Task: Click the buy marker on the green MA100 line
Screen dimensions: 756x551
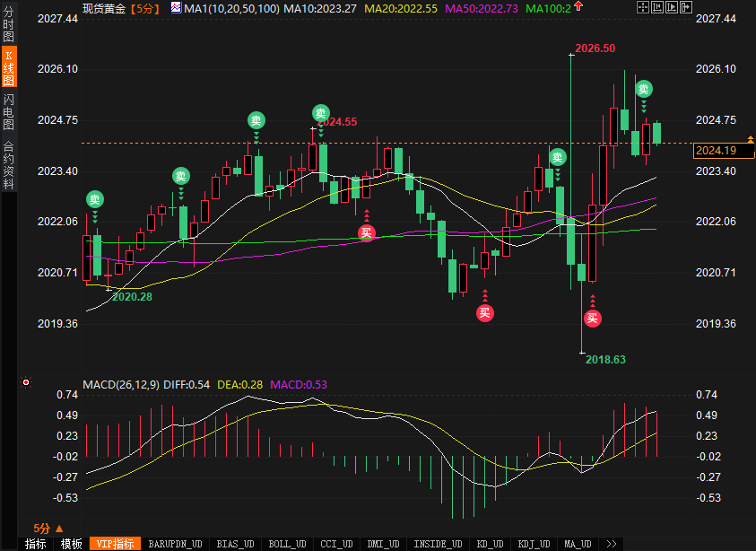Action: click(x=367, y=233)
